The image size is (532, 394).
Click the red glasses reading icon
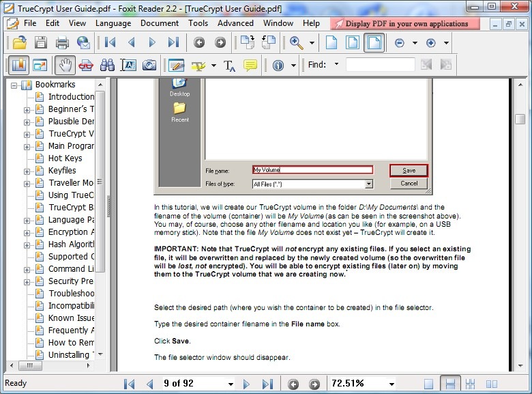pos(86,65)
